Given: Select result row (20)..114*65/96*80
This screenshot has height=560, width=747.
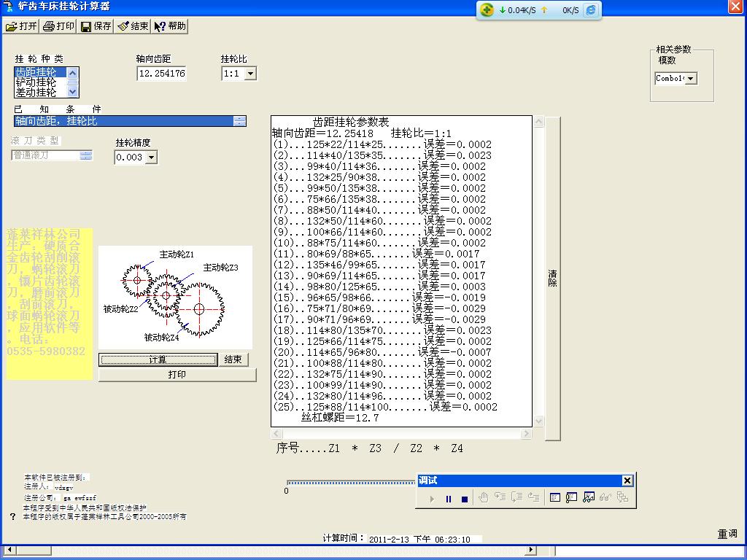Looking at the screenshot, I should pyautogui.click(x=382, y=352).
